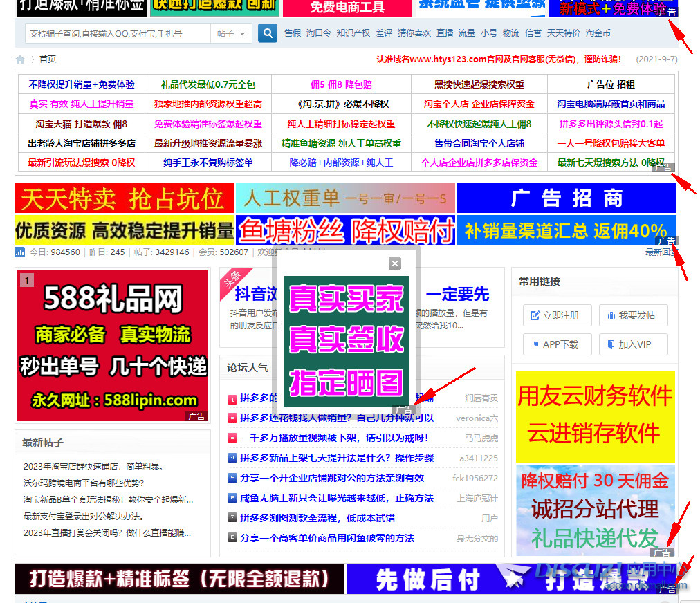Click the 用友云财务软件 yellow ad
This screenshot has width=700, height=603.
pyautogui.click(x=595, y=417)
